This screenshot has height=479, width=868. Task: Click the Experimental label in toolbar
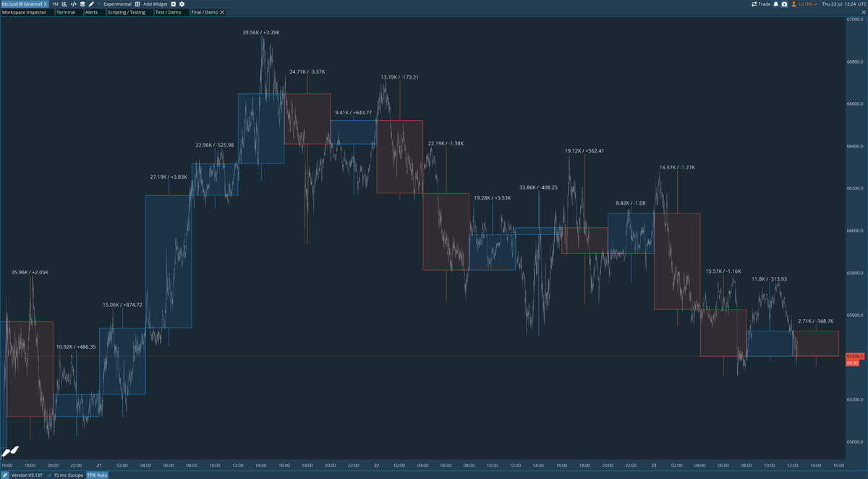(117, 4)
